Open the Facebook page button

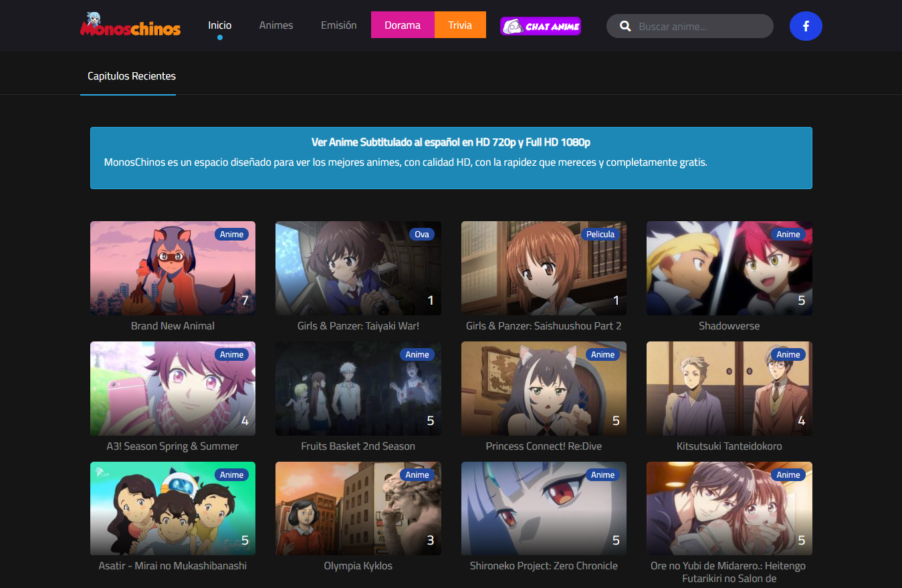tap(806, 26)
